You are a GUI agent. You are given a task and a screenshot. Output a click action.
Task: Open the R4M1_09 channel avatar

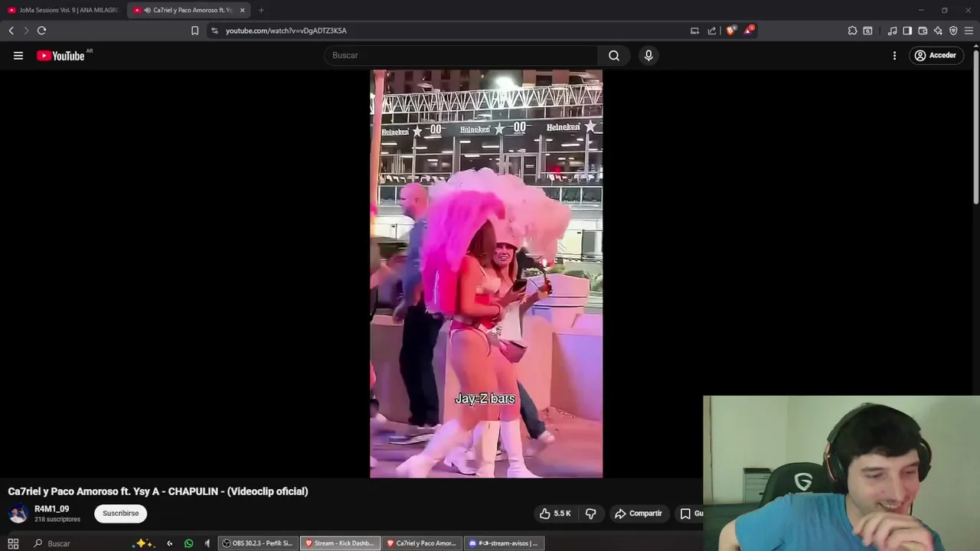coord(18,514)
